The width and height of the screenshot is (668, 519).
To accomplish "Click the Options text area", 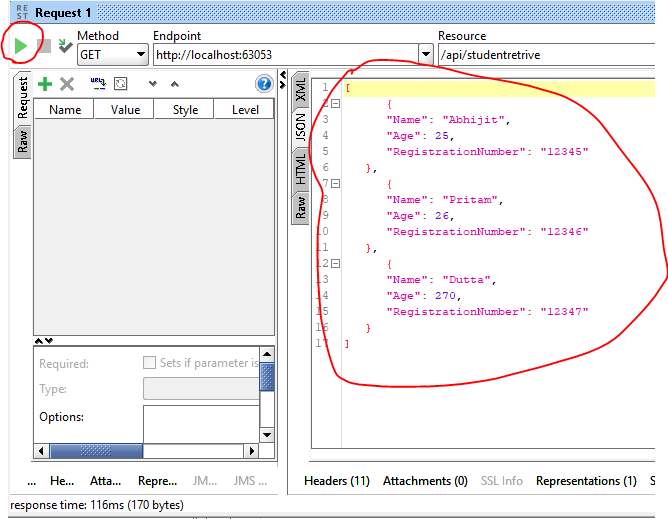I will [x=201, y=424].
